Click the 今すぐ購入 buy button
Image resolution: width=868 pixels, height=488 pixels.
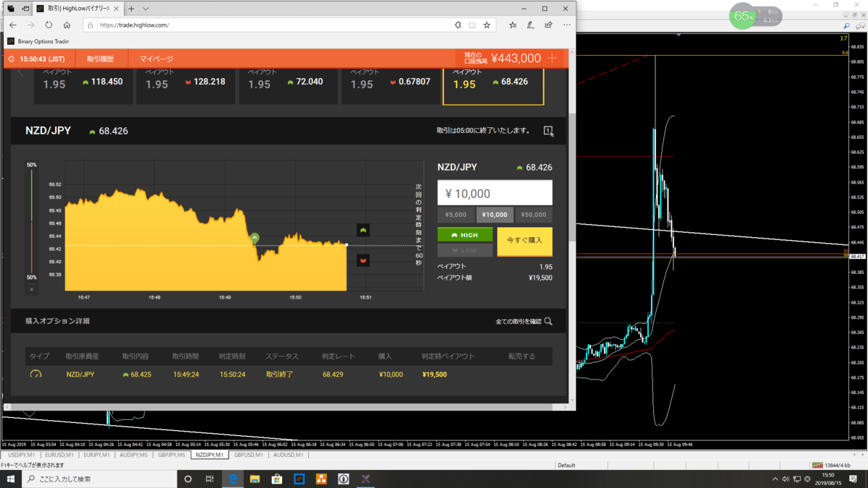click(x=524, y=242)
